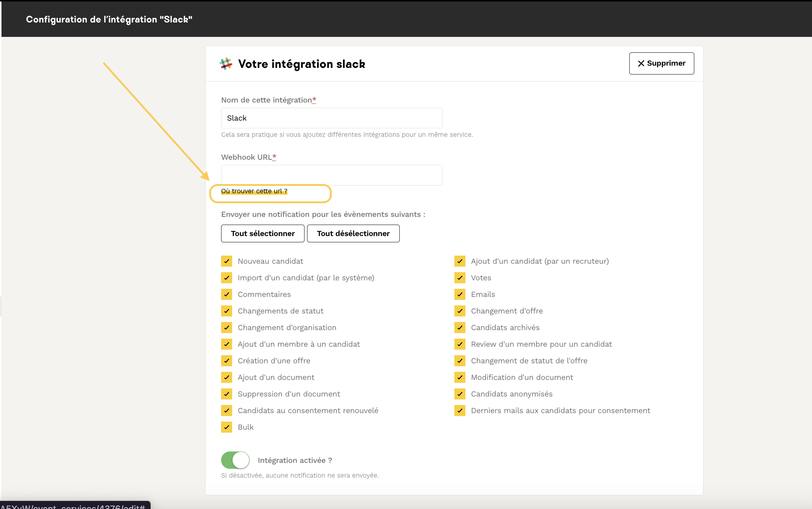812x509 pixels.
Task: Click the Webhook URL input field
Action: [331, 175]
